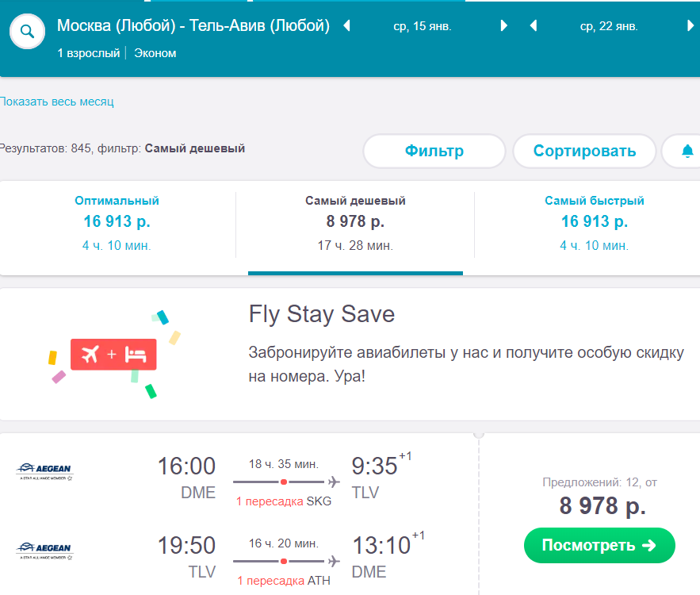Click the price alert bell icon
The width and height of the screenshot is (700, 595).
(687, 151)
